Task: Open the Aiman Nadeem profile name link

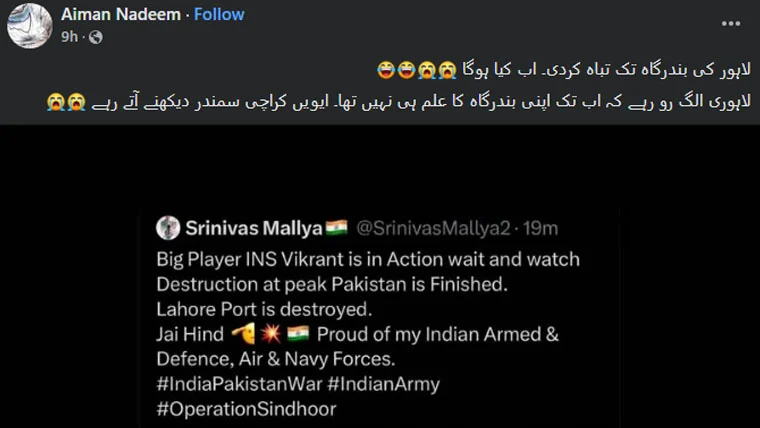Action: click(x=121, y=15)
